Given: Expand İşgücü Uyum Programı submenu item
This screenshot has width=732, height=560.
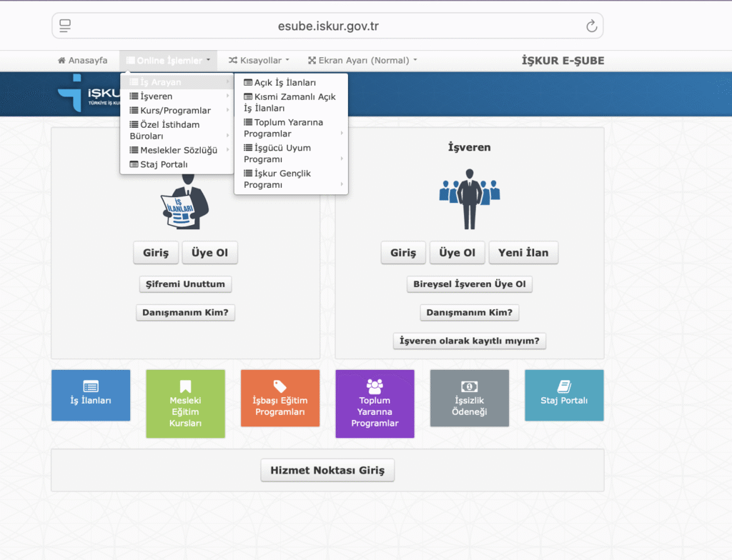Looking at the screenshot, I should [x=292, y=154].
